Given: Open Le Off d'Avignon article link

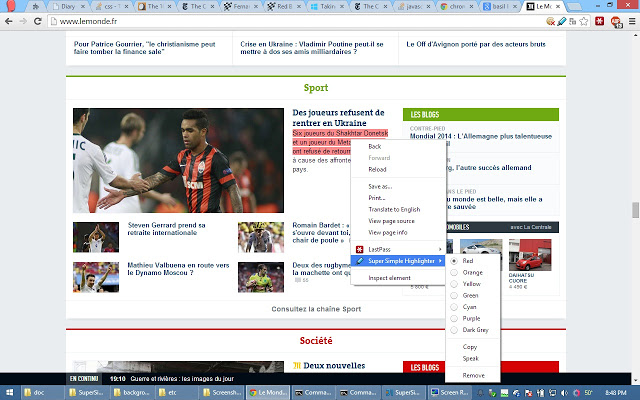Looking at the screenshot, I should 476,44.
